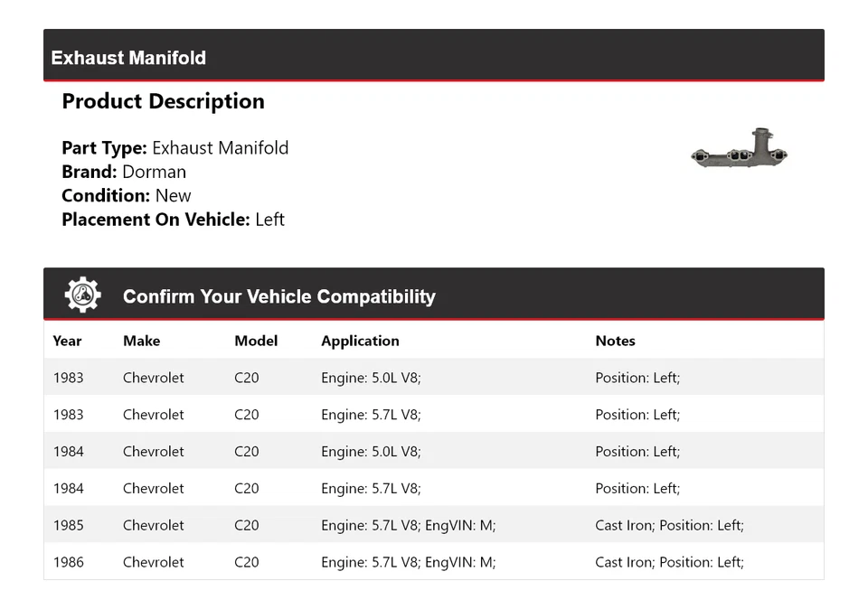
Task: Click the Notes column header
Action: point(615,341)
